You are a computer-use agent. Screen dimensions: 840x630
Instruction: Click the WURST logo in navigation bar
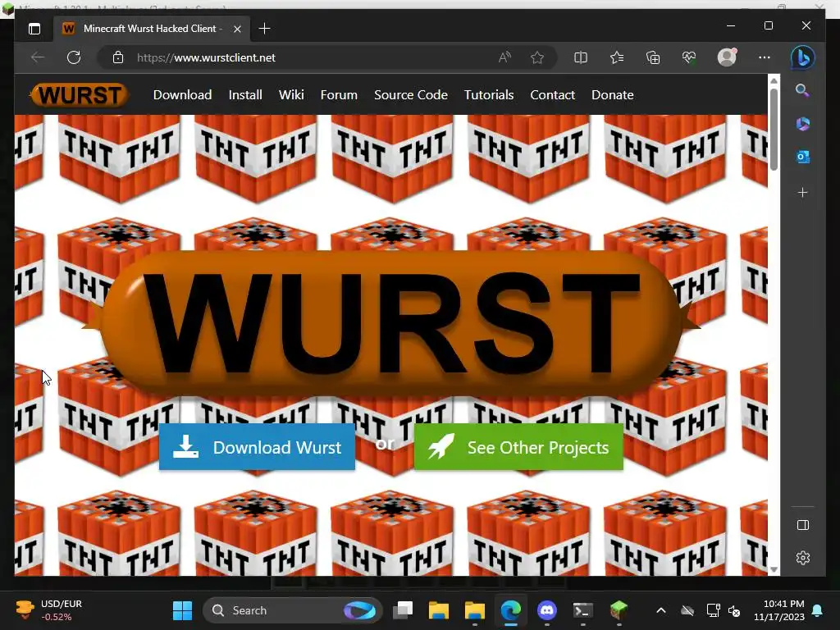click(80, 95)
